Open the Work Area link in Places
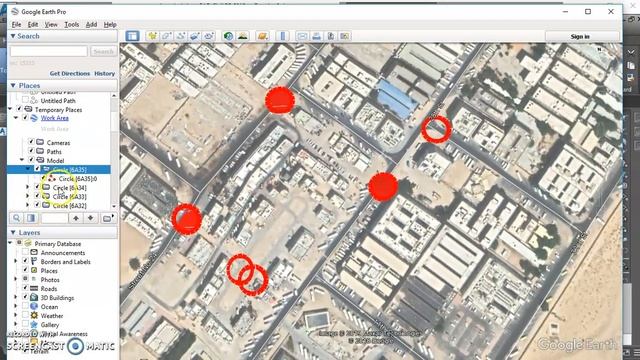The height and width of the screenshot is (360, 640). click(55, 118)
